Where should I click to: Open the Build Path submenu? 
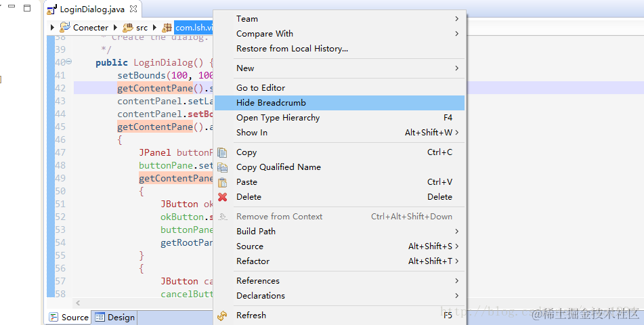[x=340, y=232]
